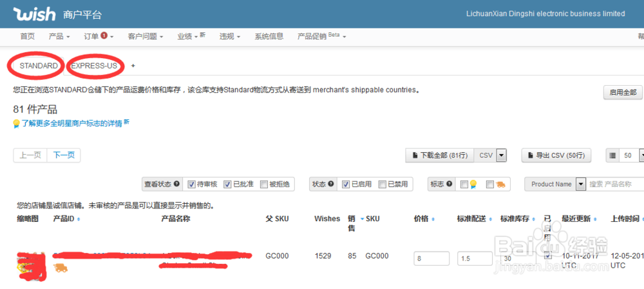
Task: Expand the 客户问题 menu
Action: click(x=146, y=36)
